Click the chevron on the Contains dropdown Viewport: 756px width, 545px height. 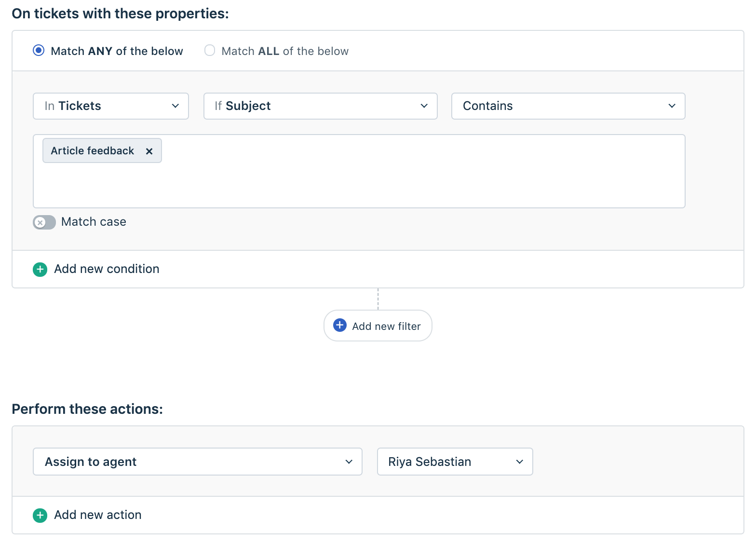point(672,106)
